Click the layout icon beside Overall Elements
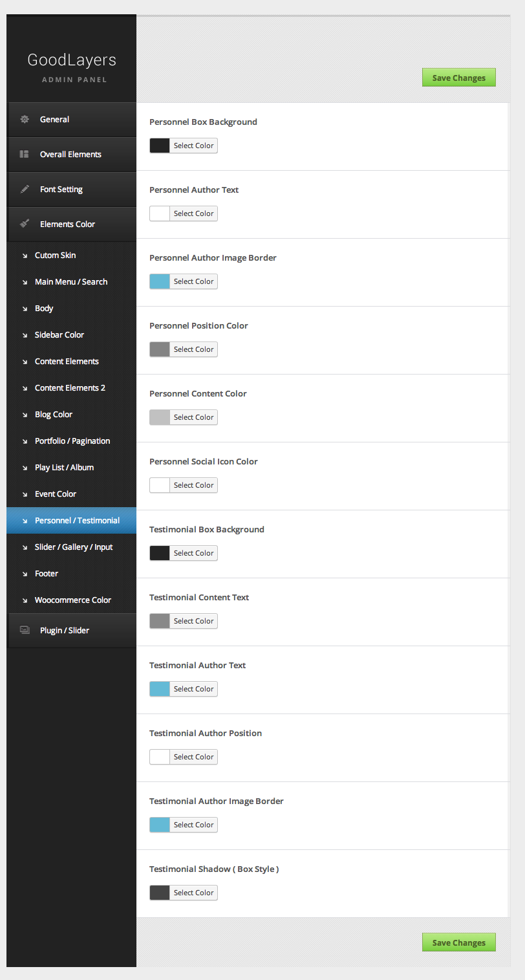525x980 pixels. (x=25, y=154)
